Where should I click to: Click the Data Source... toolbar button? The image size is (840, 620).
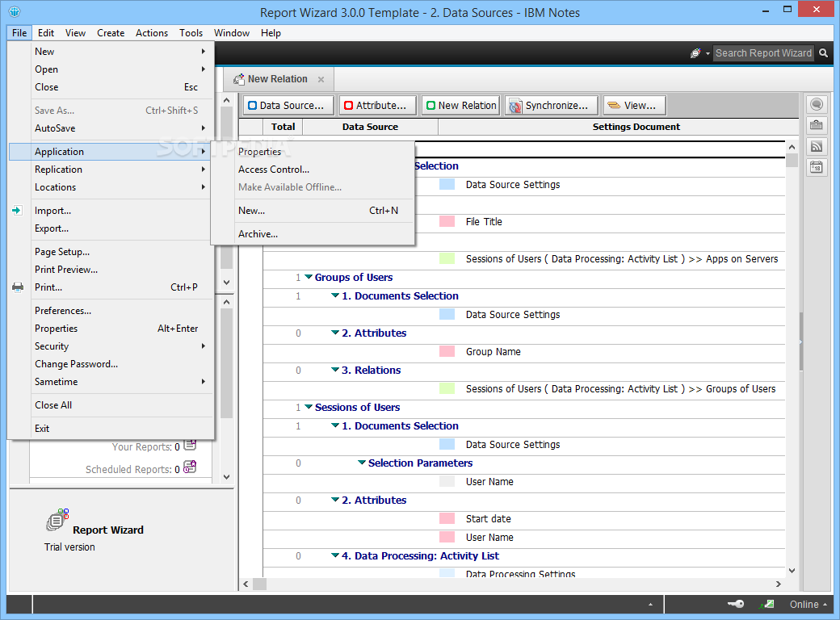tap(289, 106)
